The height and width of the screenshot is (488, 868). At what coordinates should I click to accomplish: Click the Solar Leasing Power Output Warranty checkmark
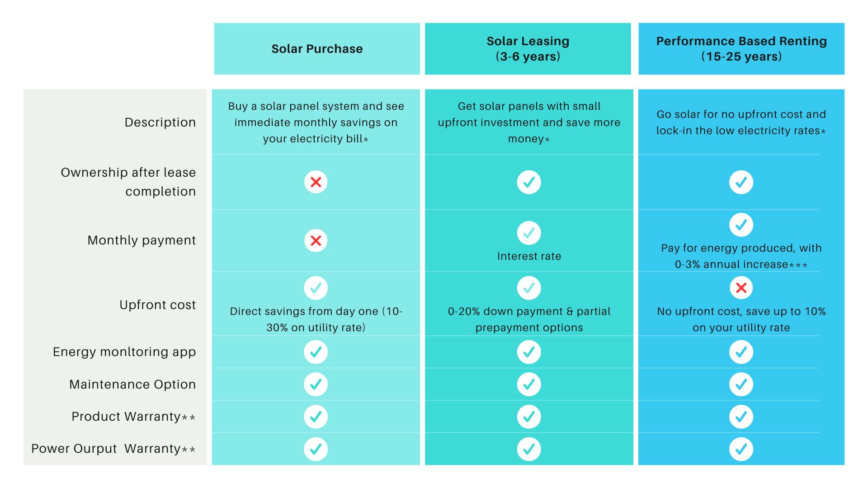pyautogui.click(x=528, y=449)
